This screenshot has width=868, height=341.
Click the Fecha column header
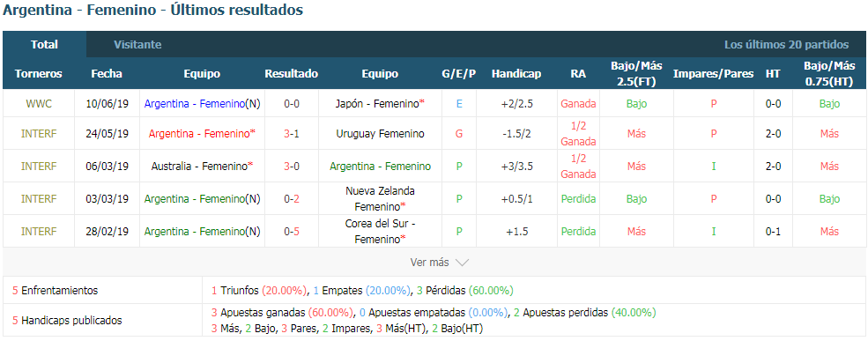coord(107,74)
